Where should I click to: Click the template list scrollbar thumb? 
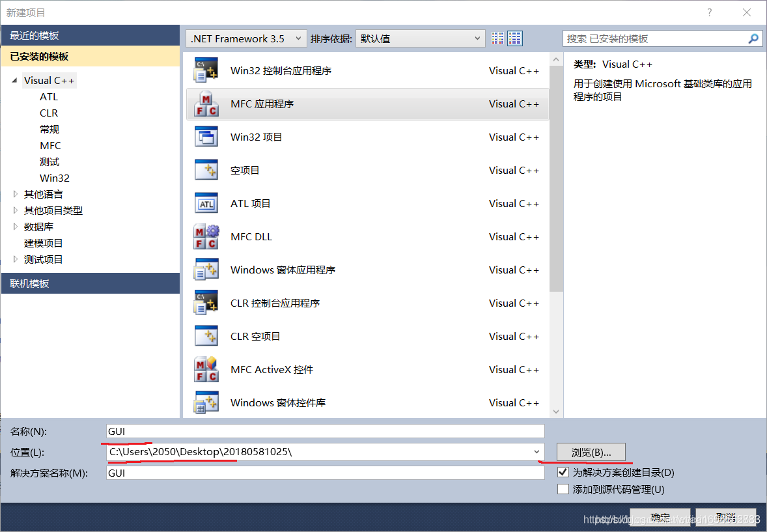point(555,178)
